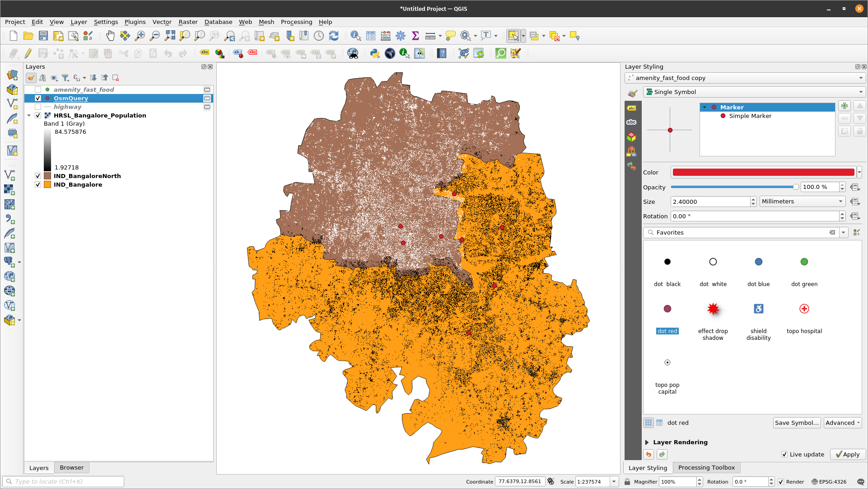
Task: Click the Opacity slider
Action: click(x=734, y=187)
